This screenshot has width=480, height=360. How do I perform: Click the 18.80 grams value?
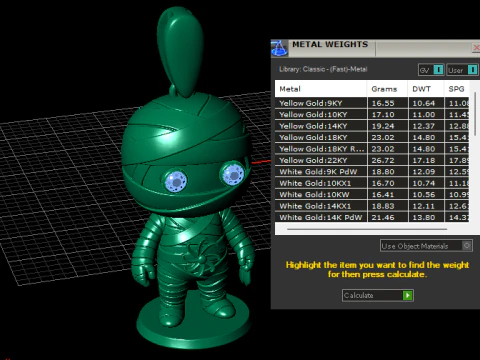(383, 172)
